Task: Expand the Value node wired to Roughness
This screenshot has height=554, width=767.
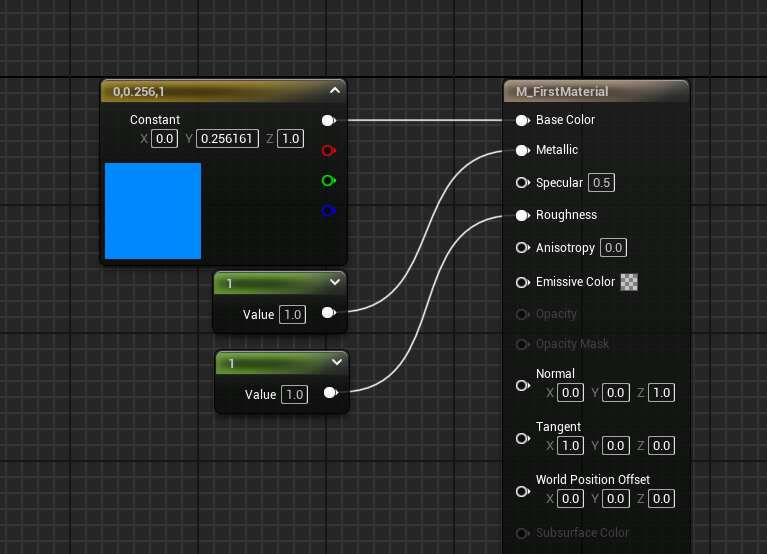Action: pos(337,362)
